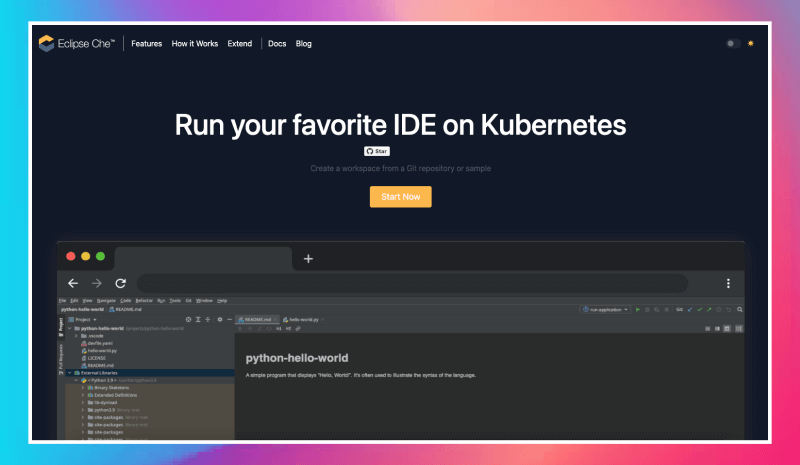Open the Project panel gear settings
The image size is (800, 465).
coord(220,320)
